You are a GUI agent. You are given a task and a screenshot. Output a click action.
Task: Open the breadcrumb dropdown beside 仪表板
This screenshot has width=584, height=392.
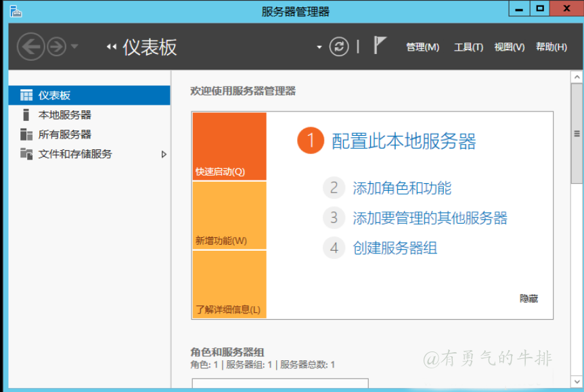click(318, 46)
